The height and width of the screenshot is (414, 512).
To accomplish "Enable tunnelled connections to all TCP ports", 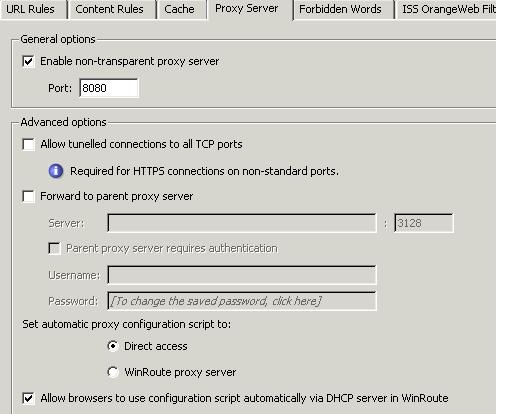I will point(28,144).
